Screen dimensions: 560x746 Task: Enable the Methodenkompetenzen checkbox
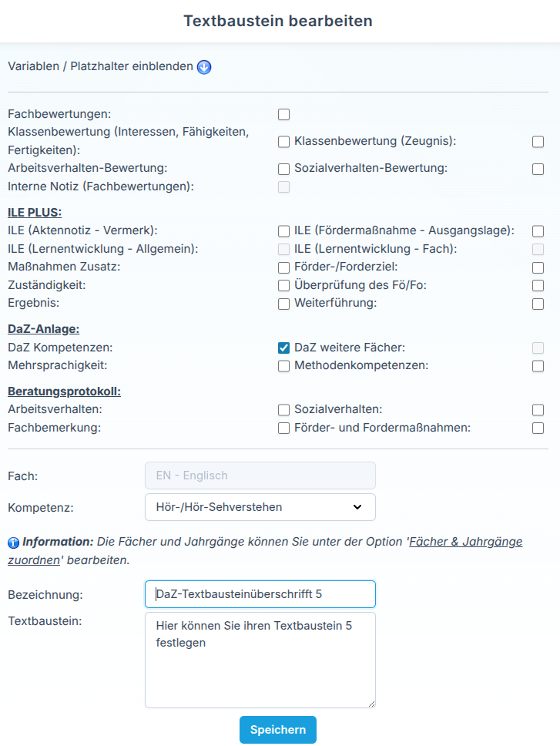coord(538,366)
